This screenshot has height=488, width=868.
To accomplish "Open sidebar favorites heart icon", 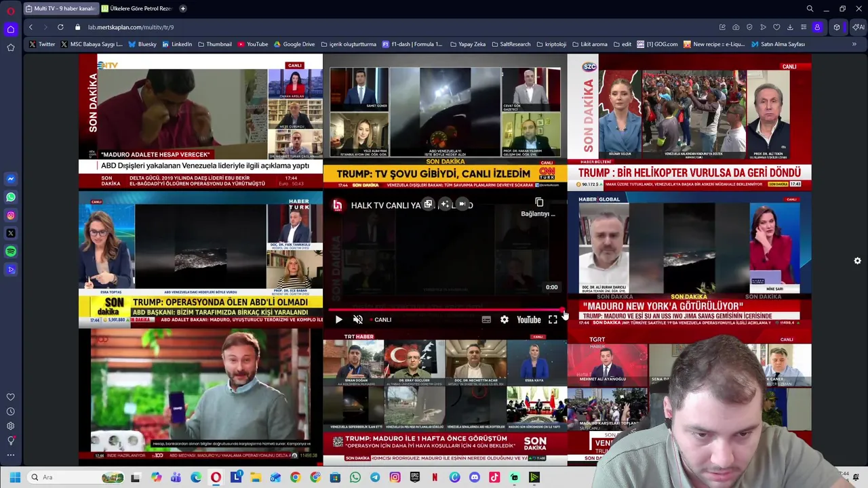I will (10, 397).
